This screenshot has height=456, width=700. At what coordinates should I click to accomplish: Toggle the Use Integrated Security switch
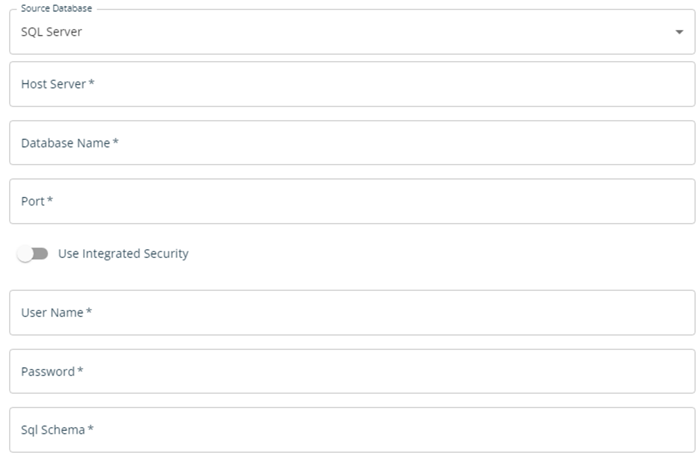32,254
